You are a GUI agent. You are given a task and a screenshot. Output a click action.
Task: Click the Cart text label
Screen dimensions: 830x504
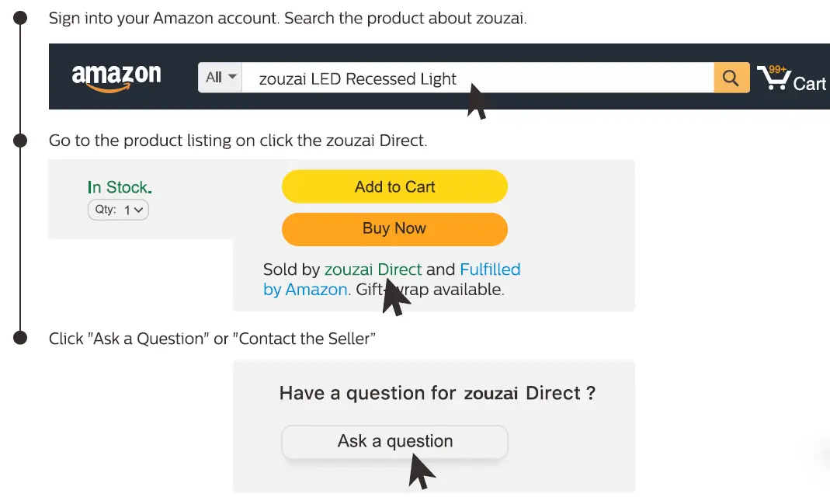pyautogui.click(x=810, y=84)
